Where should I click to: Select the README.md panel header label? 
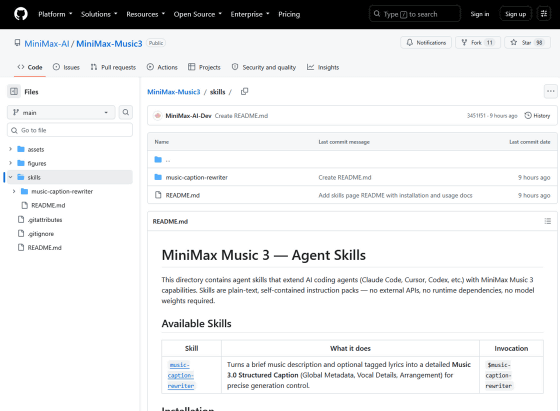(170, 221)
